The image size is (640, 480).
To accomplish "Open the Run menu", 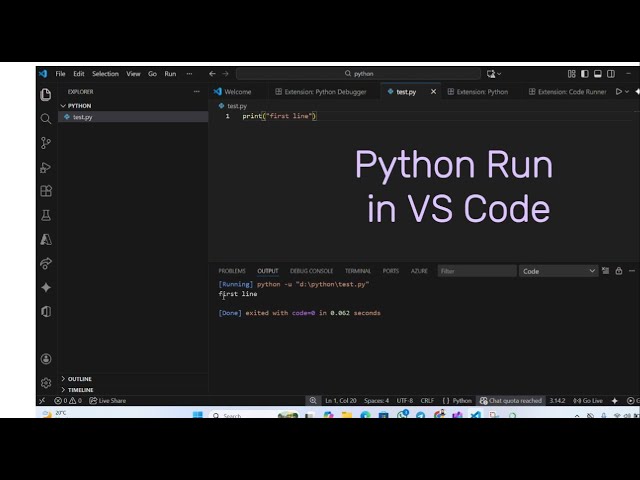I will pos(170,74).
